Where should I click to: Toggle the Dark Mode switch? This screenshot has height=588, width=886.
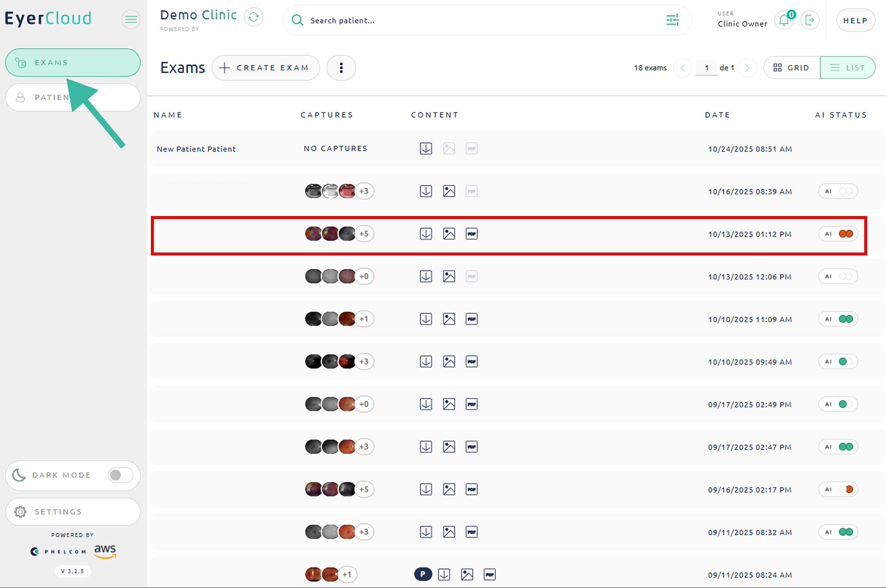point(120,475)
